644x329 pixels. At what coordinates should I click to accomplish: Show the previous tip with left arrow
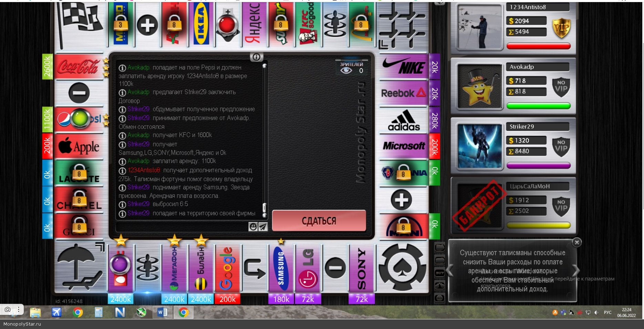(x=450, y=270)
